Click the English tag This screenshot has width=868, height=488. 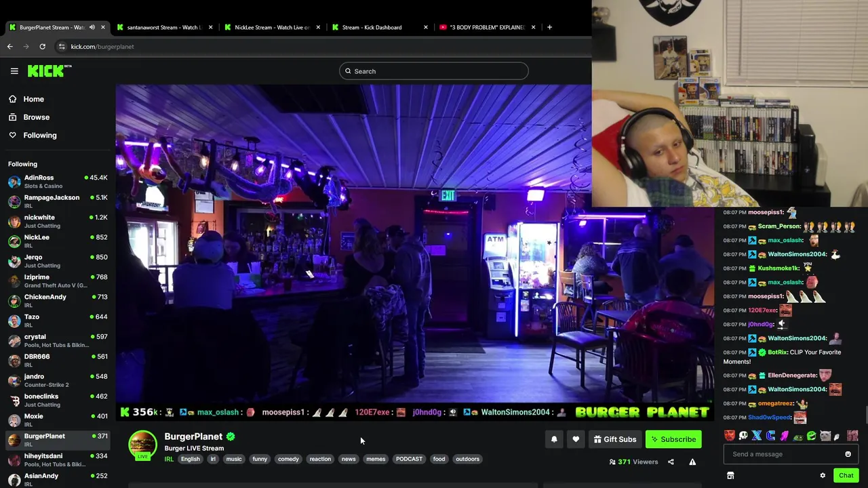click(190, 459)
